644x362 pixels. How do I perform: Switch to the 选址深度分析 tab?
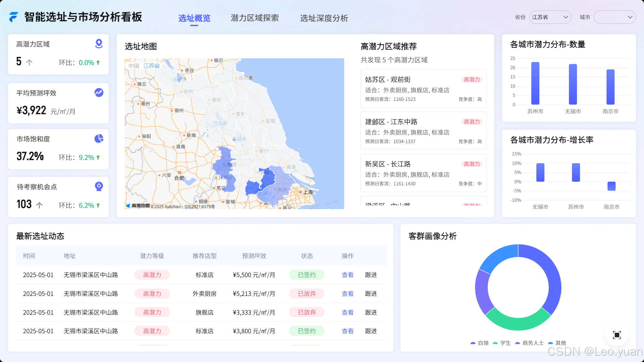[x=324, y=18]
